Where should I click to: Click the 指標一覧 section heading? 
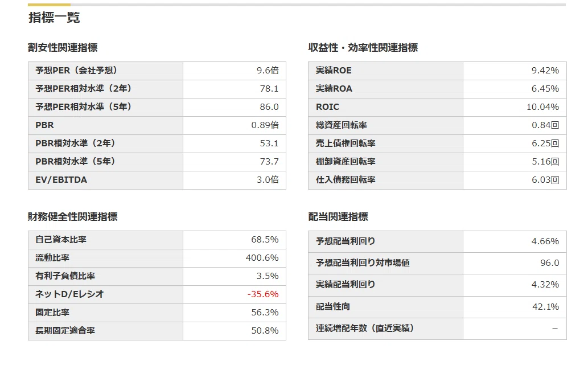point(54,18)
